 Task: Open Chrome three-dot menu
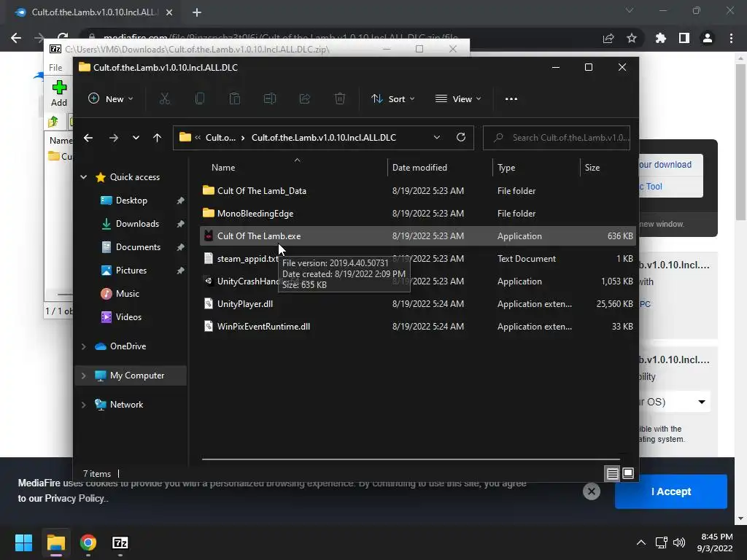(731, 38)
